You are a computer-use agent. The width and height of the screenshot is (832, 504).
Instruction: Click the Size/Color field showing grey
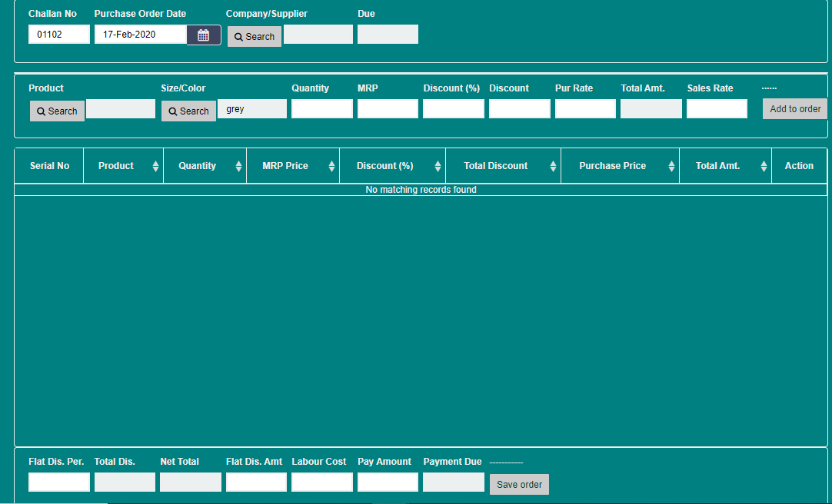[252, 109]
